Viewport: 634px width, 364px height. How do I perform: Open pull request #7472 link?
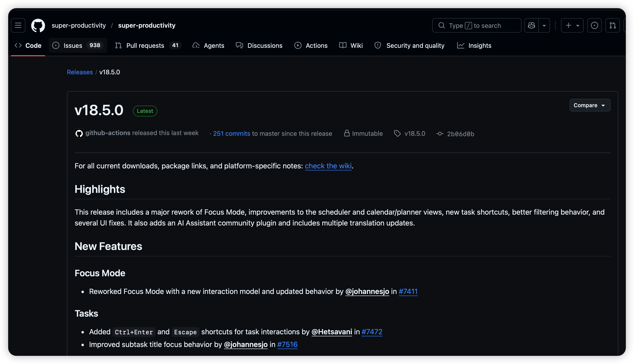coord(372,332)
